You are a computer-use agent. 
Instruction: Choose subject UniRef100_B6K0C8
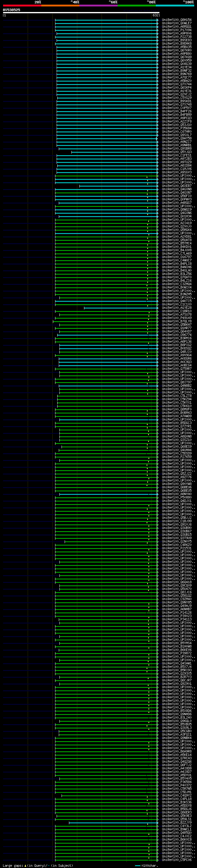click(x=177, y=839)
